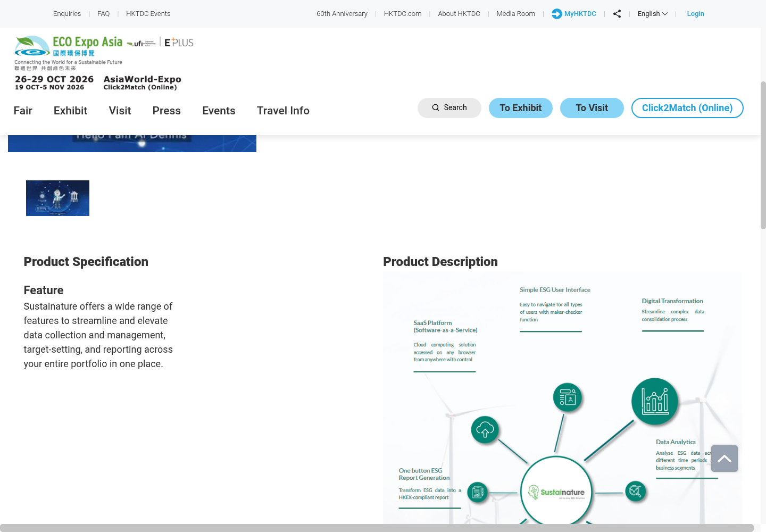Click the To Exhibit button
The height and width of the screenshot is (532, 766).
pyautogui.click(x=521, y=108)
